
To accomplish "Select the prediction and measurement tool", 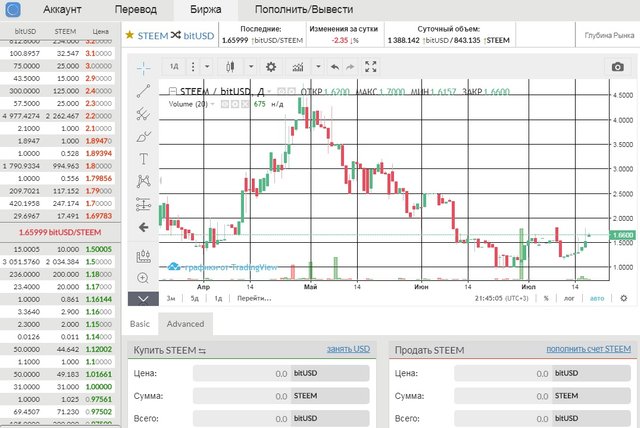I will pyautogui.click(x=143, y=204).
